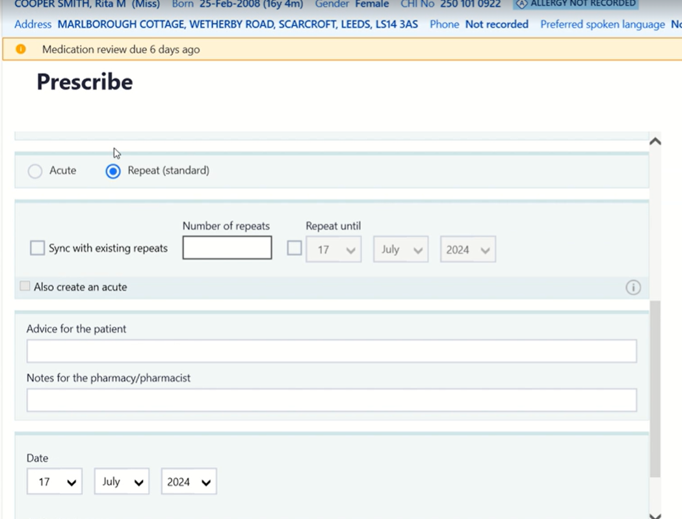682x522 pixels.
Task: Click the vertical scrollbar thumb
Action: [x=655, y=389]
